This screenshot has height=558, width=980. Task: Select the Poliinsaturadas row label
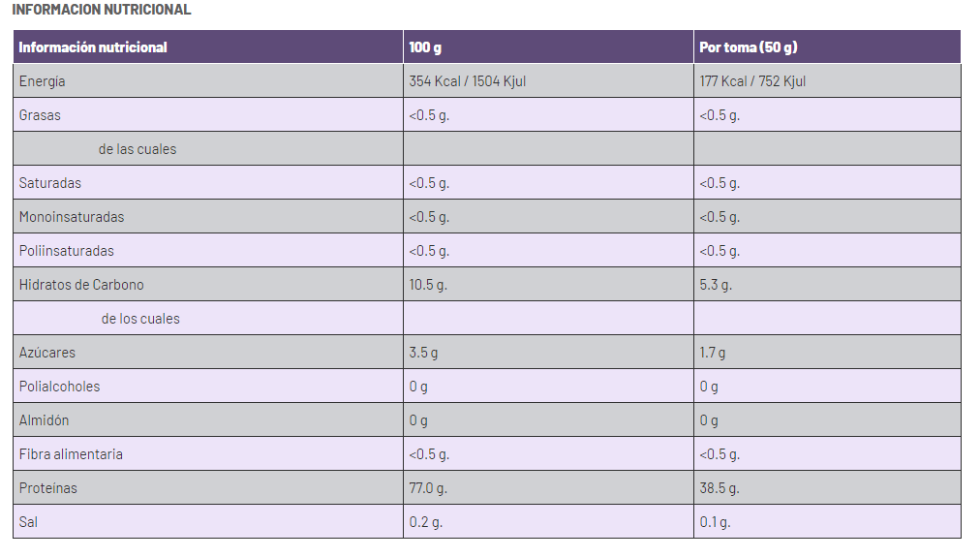pyautogui.click(x=67, y=251)
